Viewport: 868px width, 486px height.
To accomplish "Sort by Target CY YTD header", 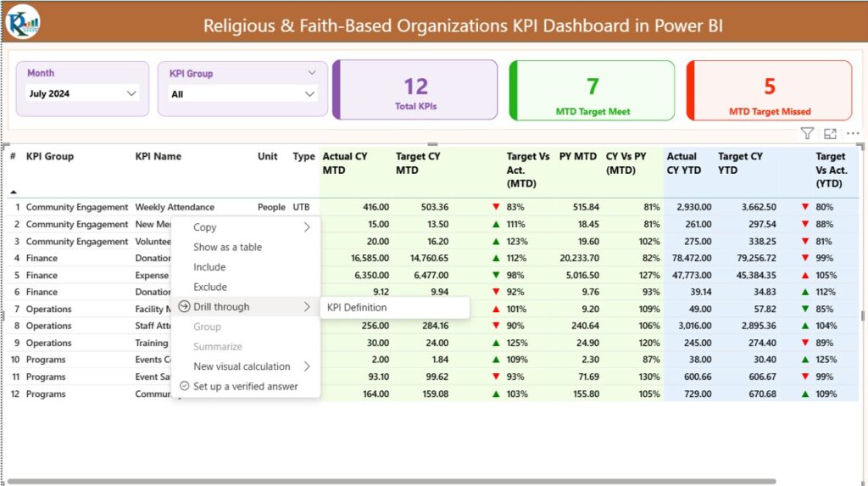I will pos(740,163).
